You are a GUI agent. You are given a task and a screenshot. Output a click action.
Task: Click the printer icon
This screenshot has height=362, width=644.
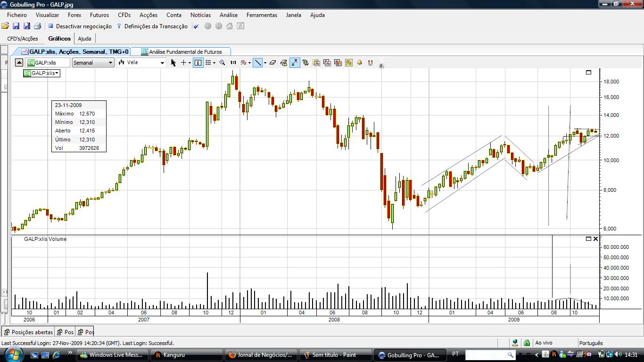(38, 26)
